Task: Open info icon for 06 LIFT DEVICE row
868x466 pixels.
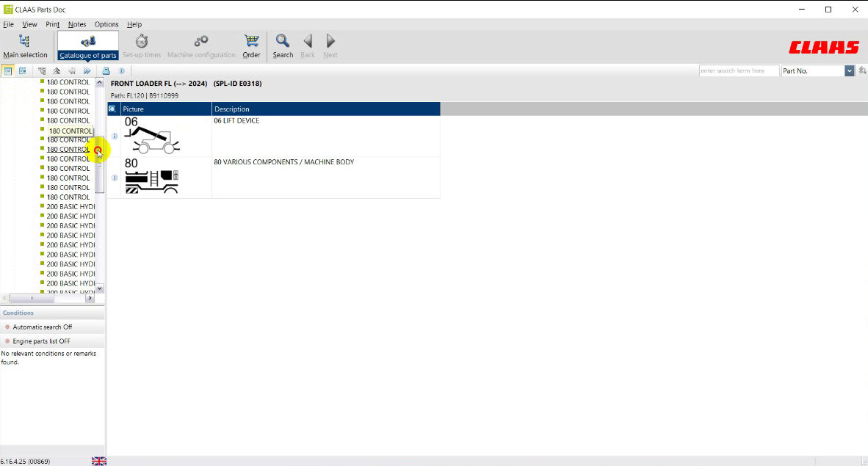Action: [115, 136]
